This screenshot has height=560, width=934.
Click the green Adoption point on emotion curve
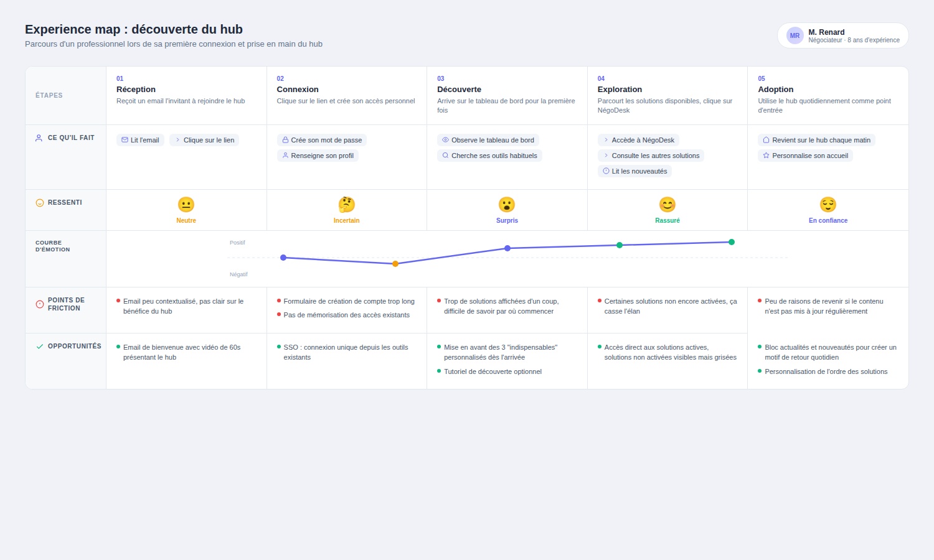tap(732, 242)
